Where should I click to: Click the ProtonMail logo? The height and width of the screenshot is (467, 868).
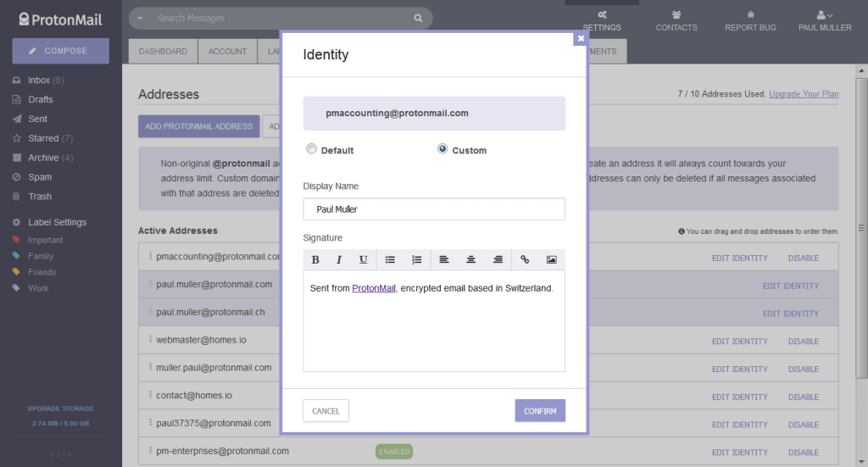61,20
